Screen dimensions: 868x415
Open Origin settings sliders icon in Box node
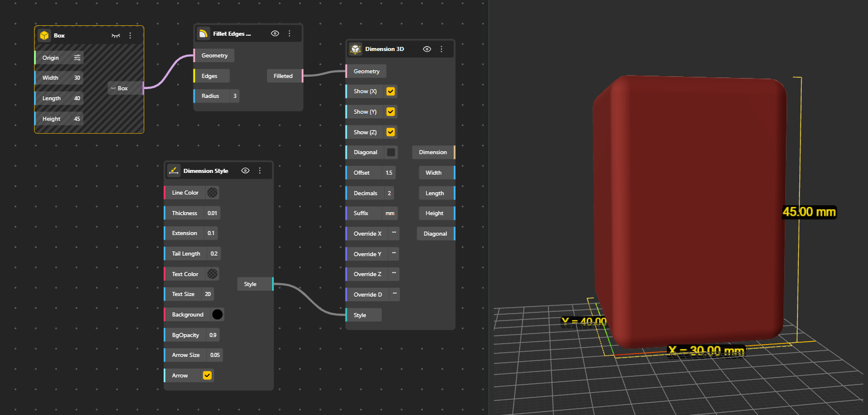[77, 58]
